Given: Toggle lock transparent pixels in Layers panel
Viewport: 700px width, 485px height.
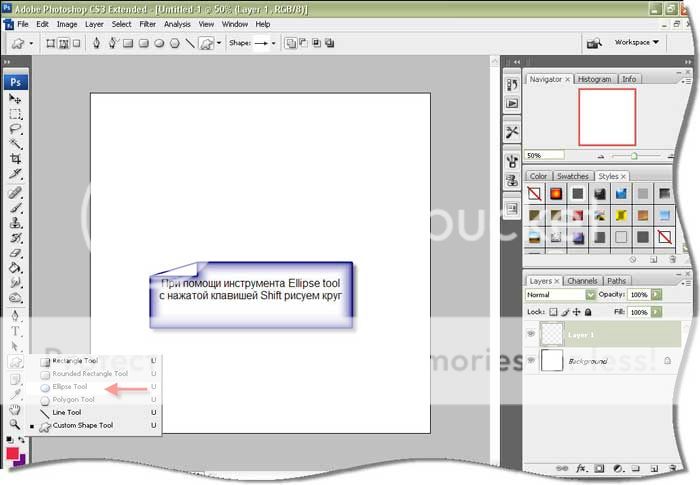Looking at the screenshot, I should [x=554, y=313].
